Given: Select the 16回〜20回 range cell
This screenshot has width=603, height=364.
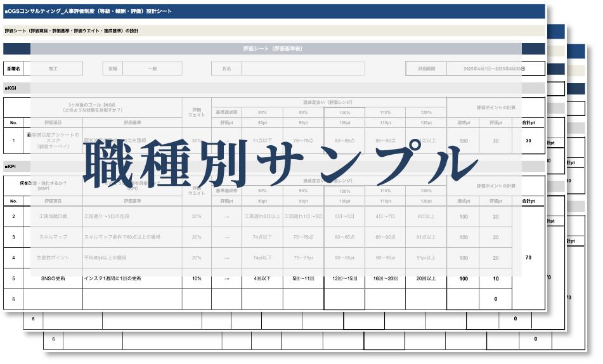Looking at the screenshot, I should click(385, 278).
